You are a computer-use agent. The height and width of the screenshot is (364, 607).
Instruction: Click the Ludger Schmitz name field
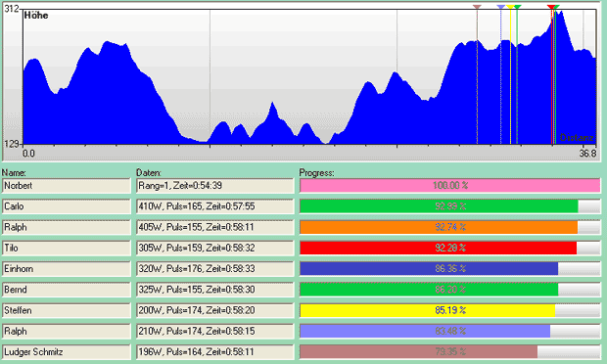click(x=67, y=352)
